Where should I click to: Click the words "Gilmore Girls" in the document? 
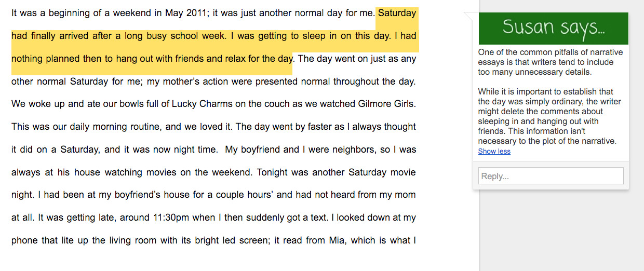tap(386, 104)
